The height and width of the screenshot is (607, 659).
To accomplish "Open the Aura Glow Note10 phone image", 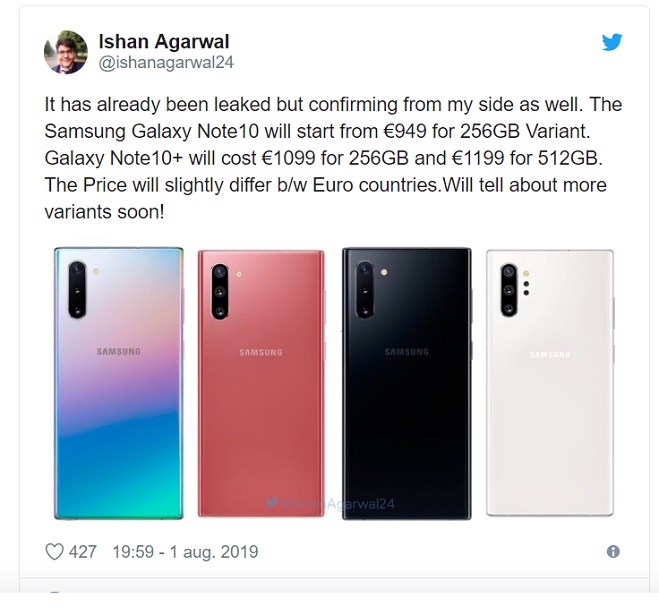I will 119,383.
